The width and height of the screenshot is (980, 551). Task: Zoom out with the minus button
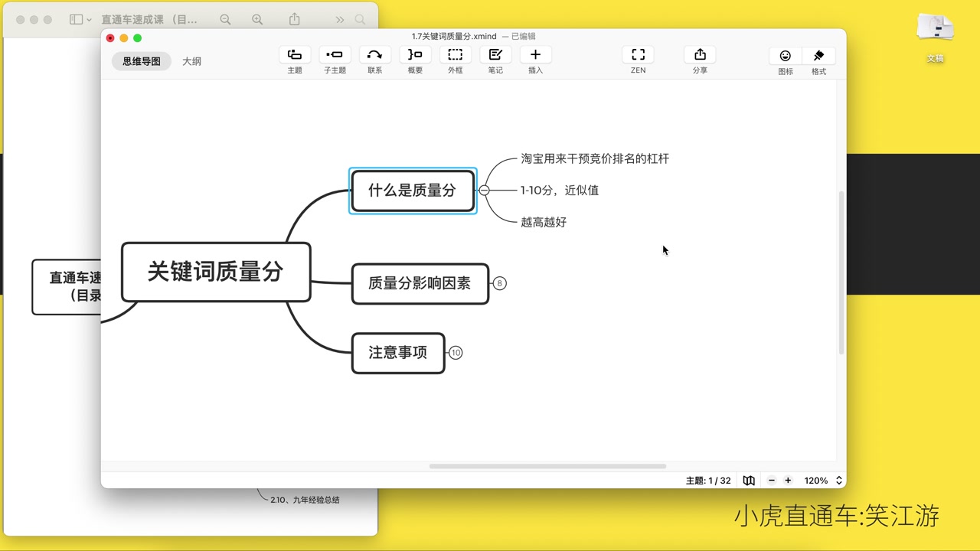click(772, 481)
